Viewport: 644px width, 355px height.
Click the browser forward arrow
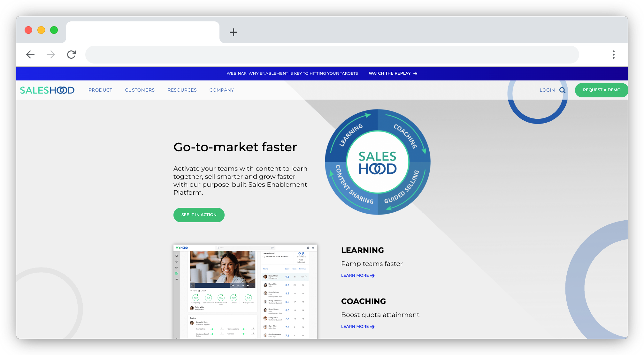click(51, 55)
